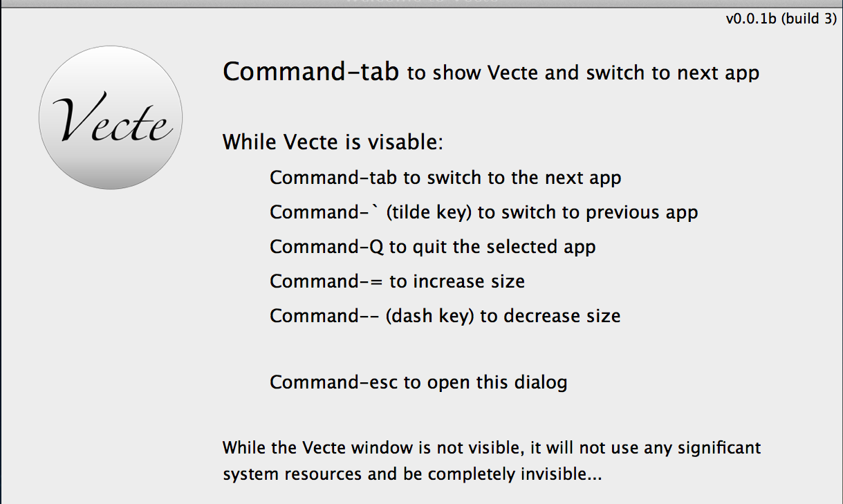Click the round Vecte logo icon
Image resolution: width=843 pixels, height=504 pixels.
tap(111, 118)
